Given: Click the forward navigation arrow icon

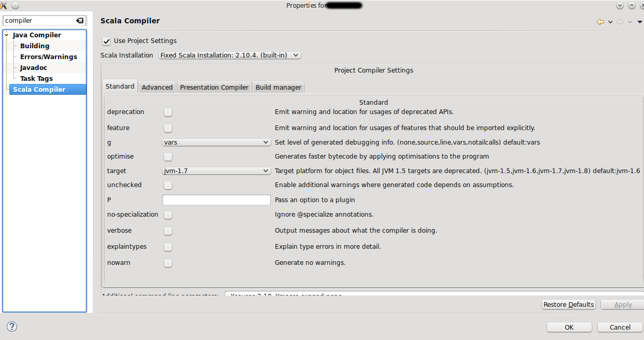Looking at the screenshot, I should [620, 22].
